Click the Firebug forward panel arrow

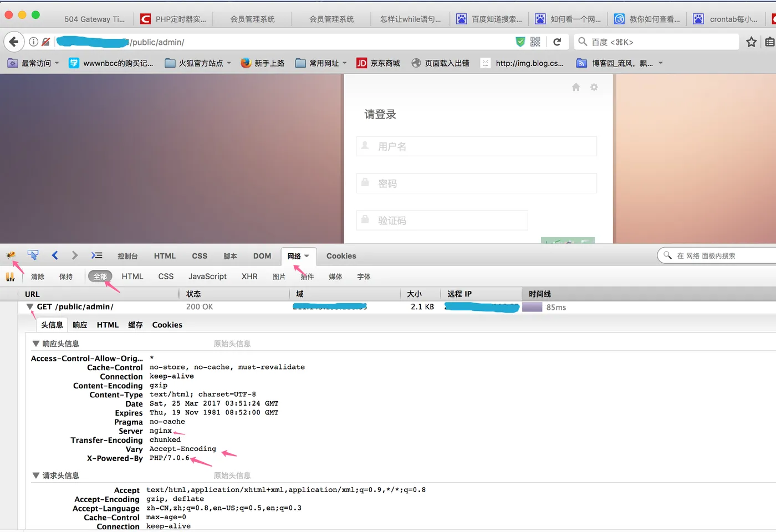tap(75, 255)
